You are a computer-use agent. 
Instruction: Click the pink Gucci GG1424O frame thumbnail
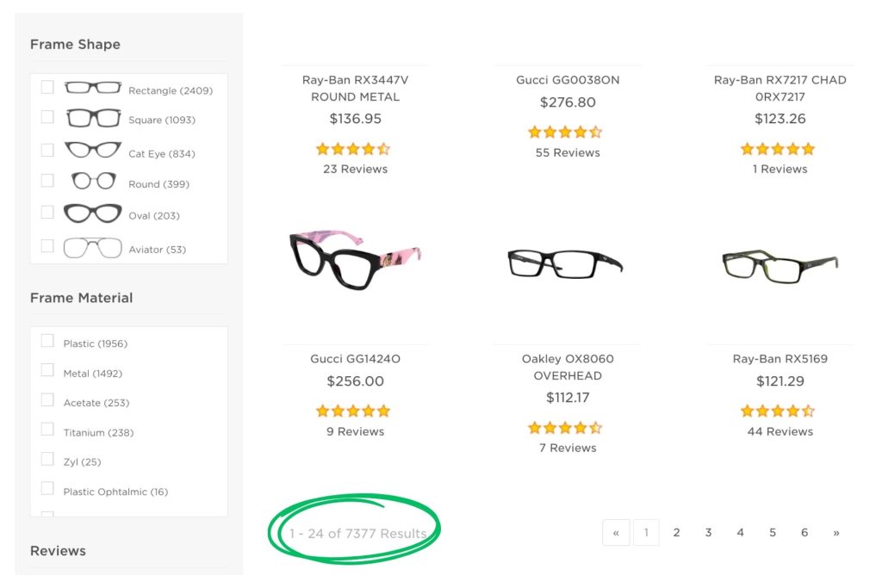tap(355, 261)
